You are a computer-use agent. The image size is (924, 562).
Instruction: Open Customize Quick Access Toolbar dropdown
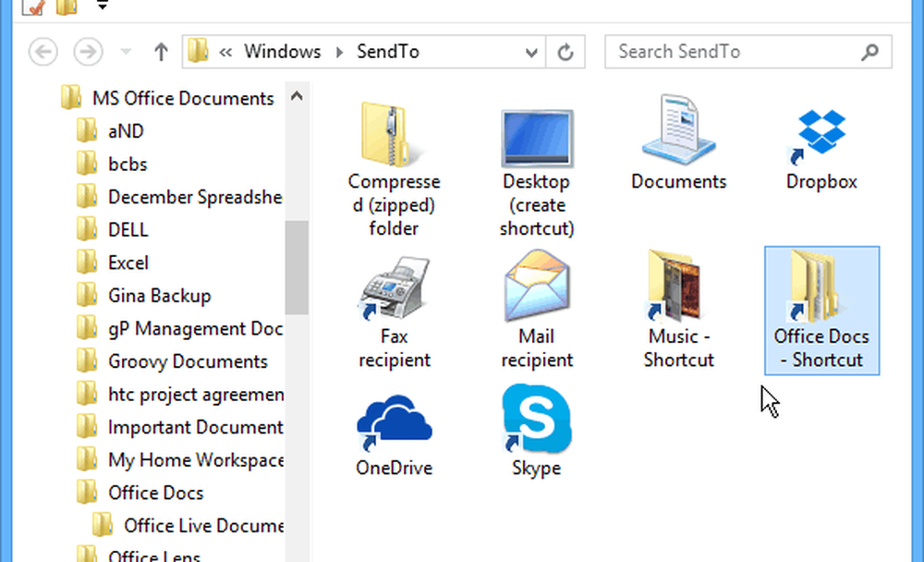pos(103,6)
